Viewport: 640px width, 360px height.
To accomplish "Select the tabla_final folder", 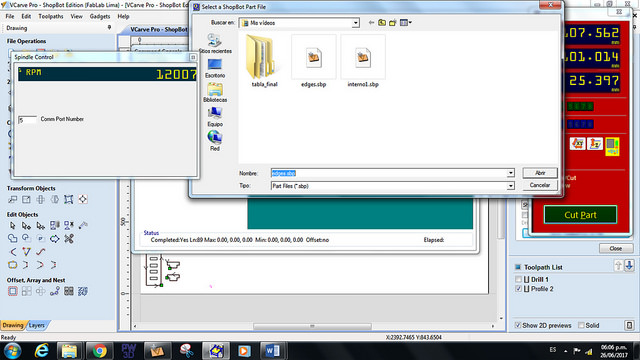I will 264,61.
